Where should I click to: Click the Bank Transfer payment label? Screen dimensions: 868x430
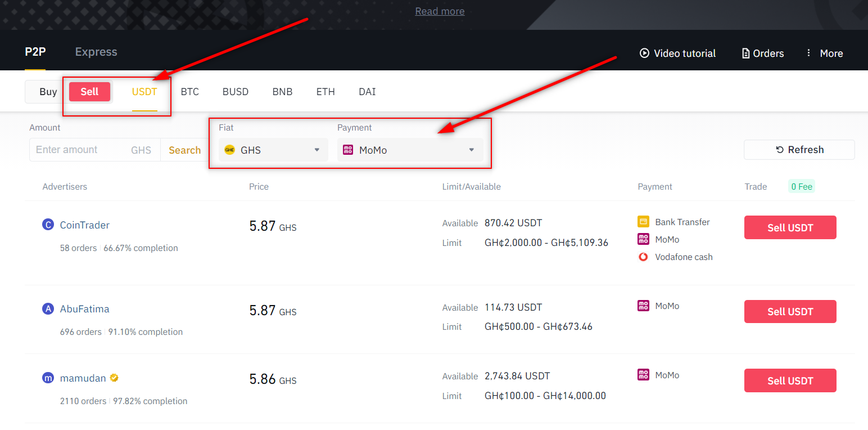pos(682,222)
